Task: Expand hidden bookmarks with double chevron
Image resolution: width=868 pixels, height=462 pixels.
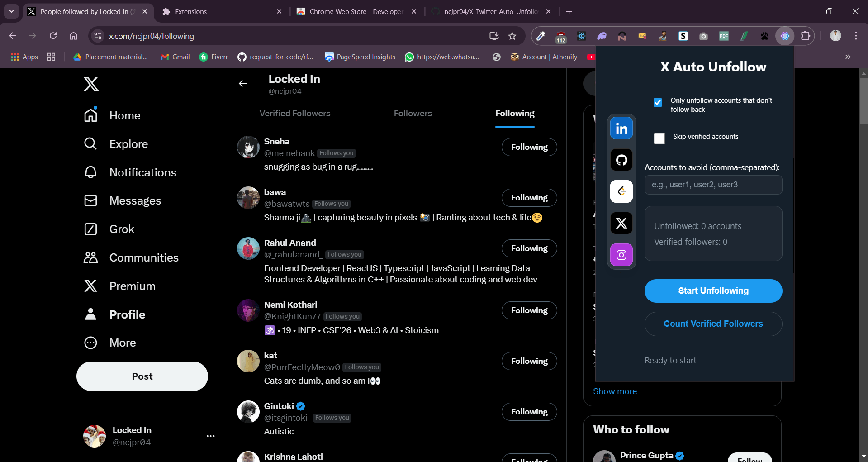Action: 848,57
